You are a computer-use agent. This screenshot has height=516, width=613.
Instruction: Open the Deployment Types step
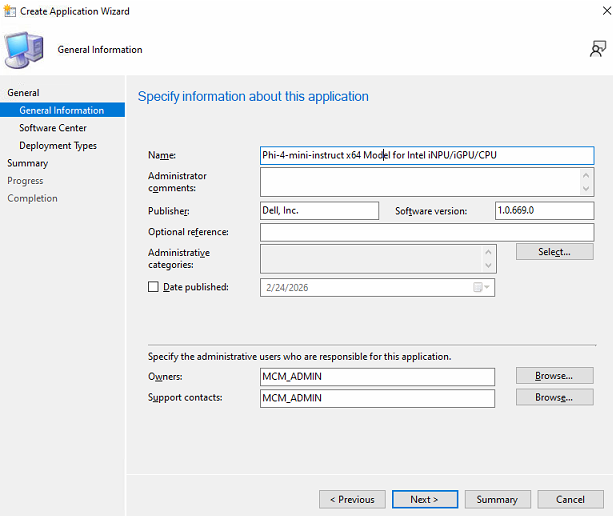(x=58, y=145)
